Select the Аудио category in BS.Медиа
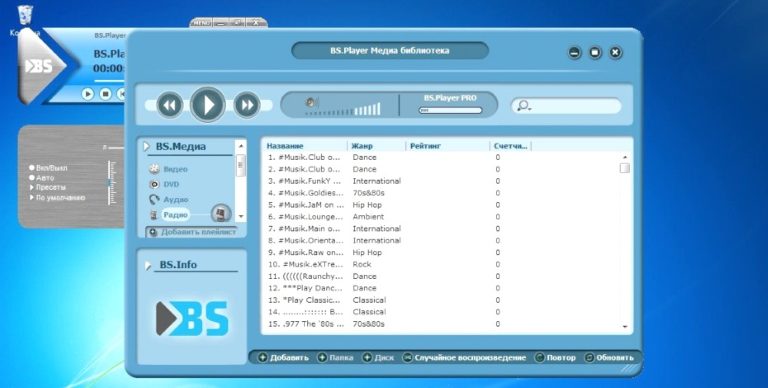This screenshot has width=768, height=388. click(169, 199)
